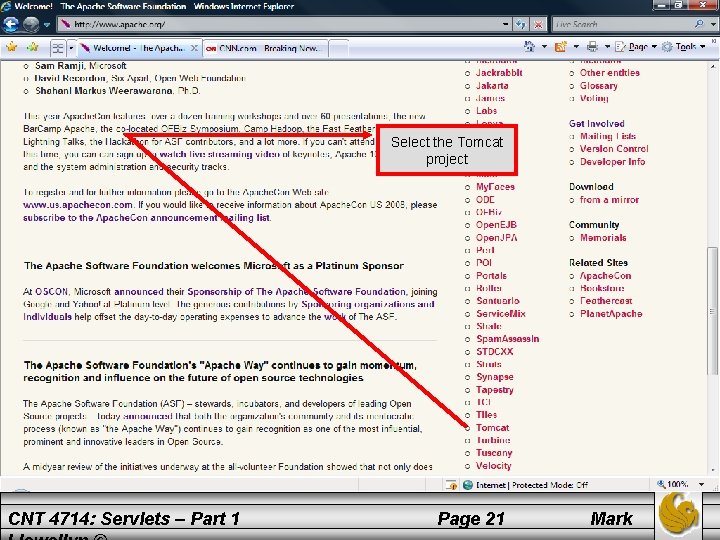Open the ServiceMix project link
Screen dimensions: 720x540
tap(501, 314)
